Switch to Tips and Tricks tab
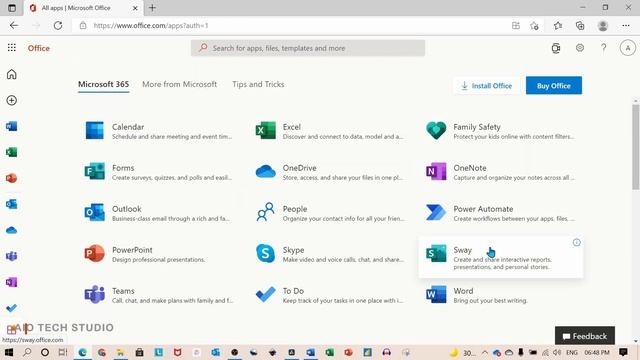This screenshot has height=360, width=640. (x=258, y=84)
